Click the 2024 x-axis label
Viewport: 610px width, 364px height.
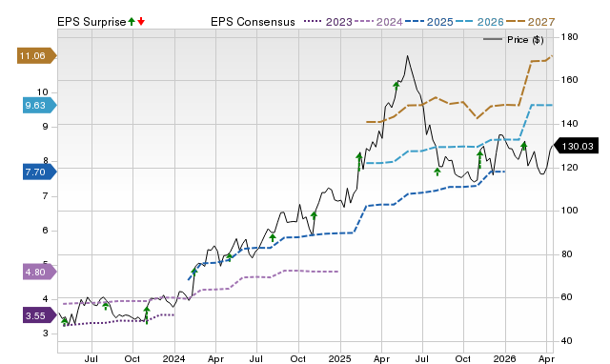click(173, 358)
